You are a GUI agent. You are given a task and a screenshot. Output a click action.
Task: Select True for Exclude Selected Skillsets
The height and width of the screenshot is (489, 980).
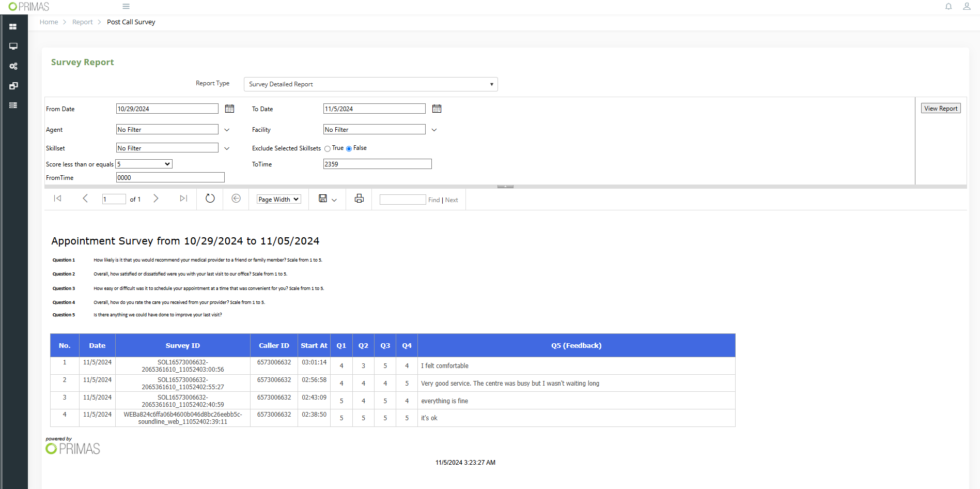(328, 149)
